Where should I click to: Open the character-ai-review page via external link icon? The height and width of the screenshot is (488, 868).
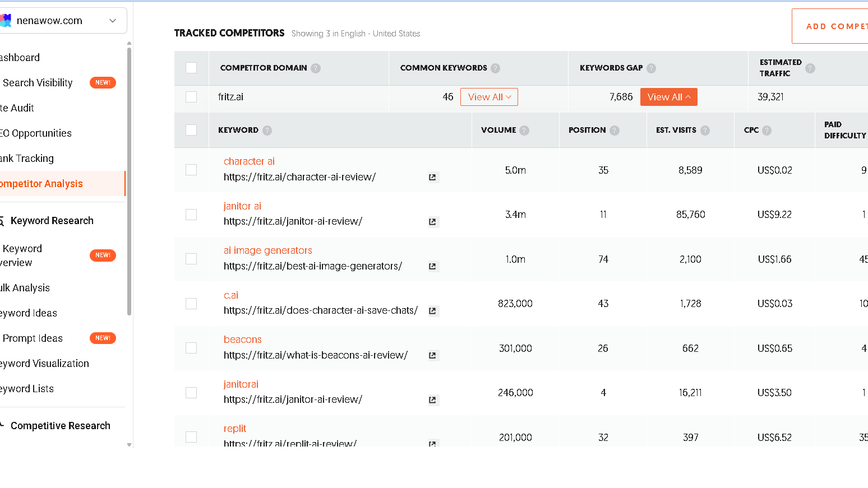point(432,177)
